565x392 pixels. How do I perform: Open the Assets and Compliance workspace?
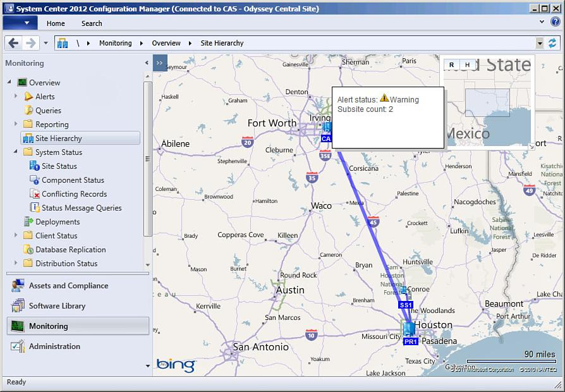tap(78, 286)
